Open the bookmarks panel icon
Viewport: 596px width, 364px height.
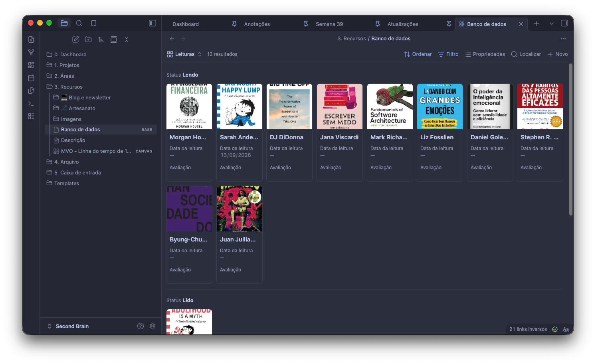[94, 23]
